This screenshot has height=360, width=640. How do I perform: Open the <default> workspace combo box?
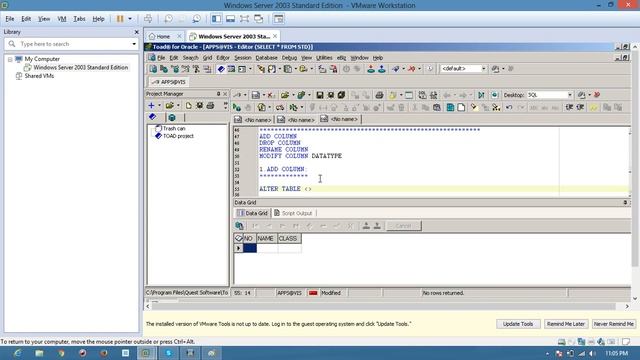[x=464, y=69]
